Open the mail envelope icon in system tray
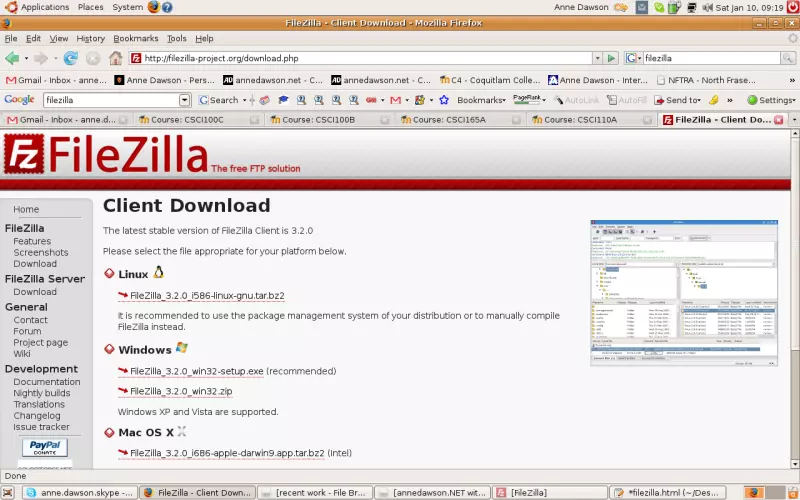 [642, 8]
